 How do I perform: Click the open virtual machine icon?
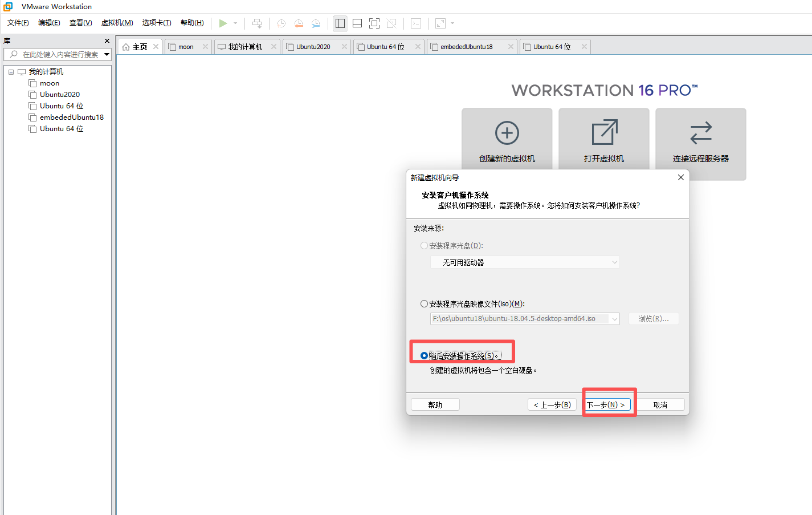pyautogui.click(x=604, y=132)
